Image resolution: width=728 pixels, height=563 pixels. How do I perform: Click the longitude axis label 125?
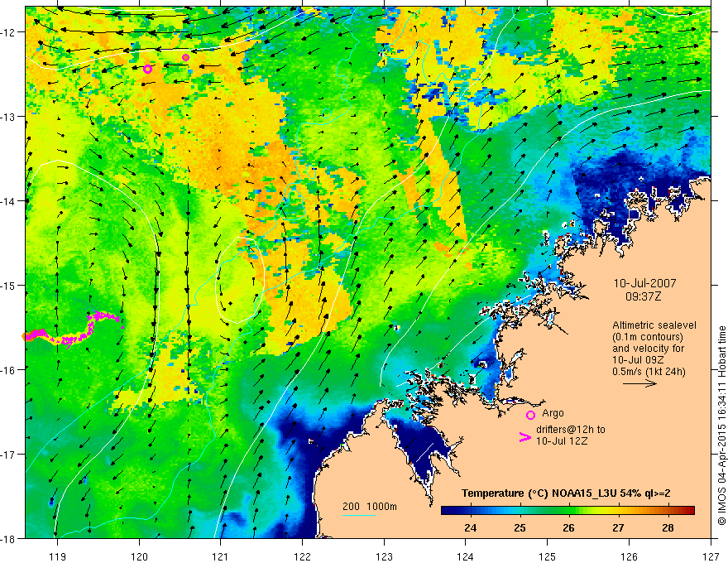(548, 556)
